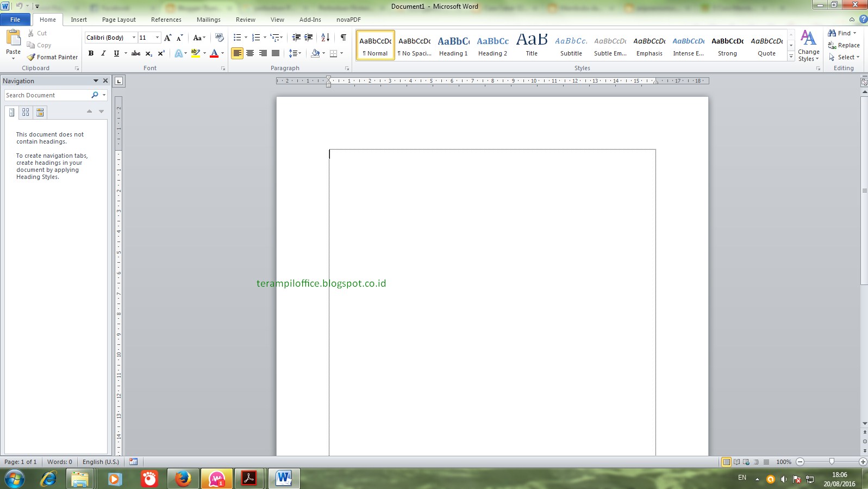
Task: Browse search results in the Navigation pane
Action: [40, 112]
